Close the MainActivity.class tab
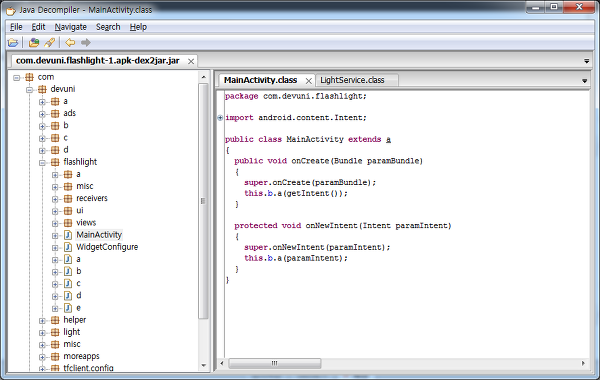Viewport: 600px width, 380px height. tap(308, 81)
